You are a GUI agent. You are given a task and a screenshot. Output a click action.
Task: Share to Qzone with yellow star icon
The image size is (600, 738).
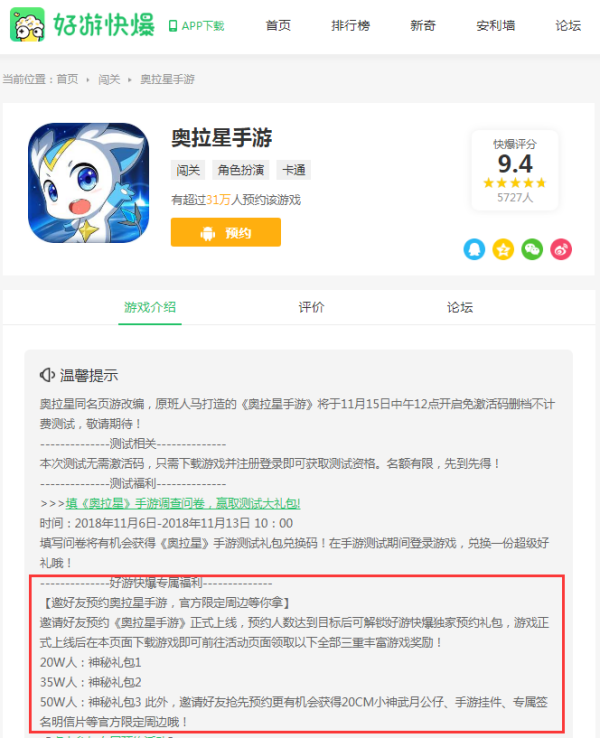[503, 249]
